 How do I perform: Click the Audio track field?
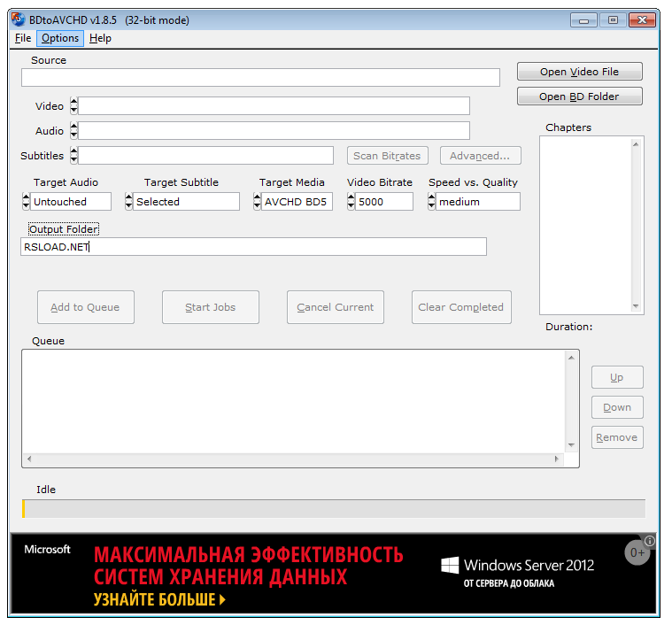click(x=274, y=131)
